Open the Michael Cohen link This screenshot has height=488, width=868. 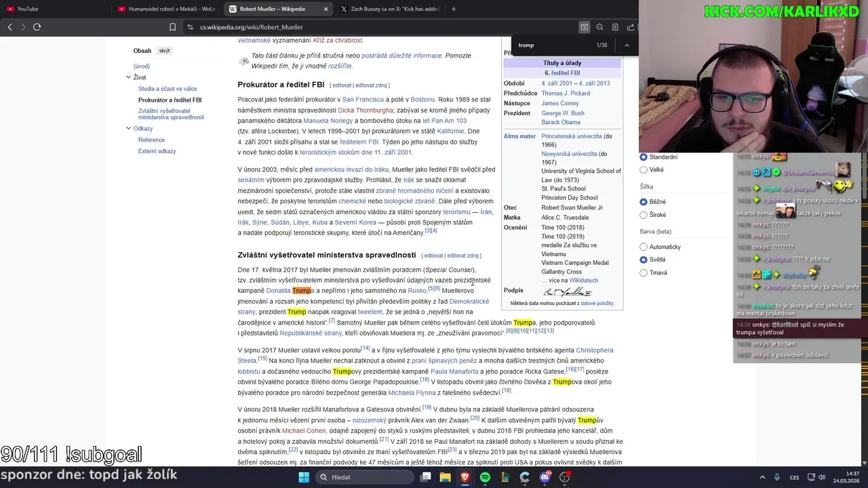click(x=304, y=431)
